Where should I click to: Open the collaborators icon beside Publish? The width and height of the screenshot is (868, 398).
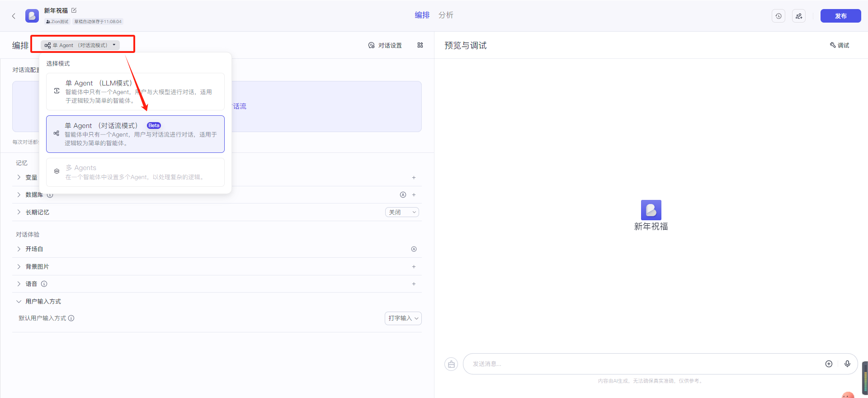click(x=799, y=16)
